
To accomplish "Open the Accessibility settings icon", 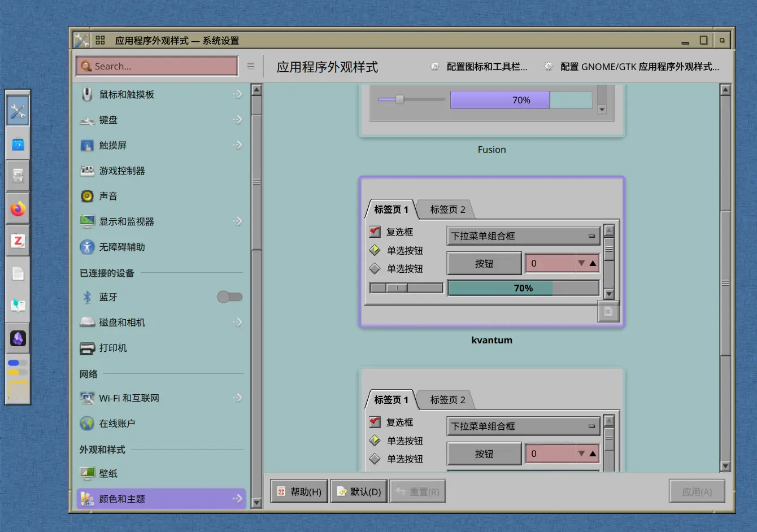I will pos(87,247).
